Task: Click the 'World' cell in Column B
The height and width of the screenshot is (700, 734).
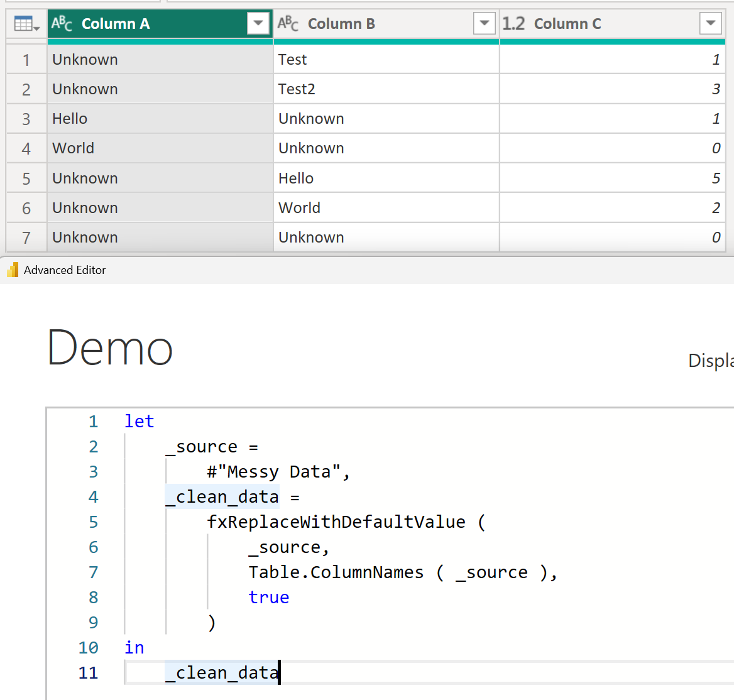Action: pyautogui.click(x=299, y=208)
